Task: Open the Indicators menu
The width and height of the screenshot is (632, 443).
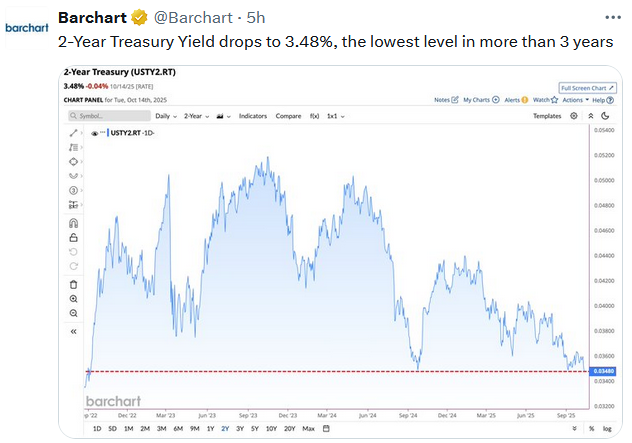Action: (x=253, y=116)
